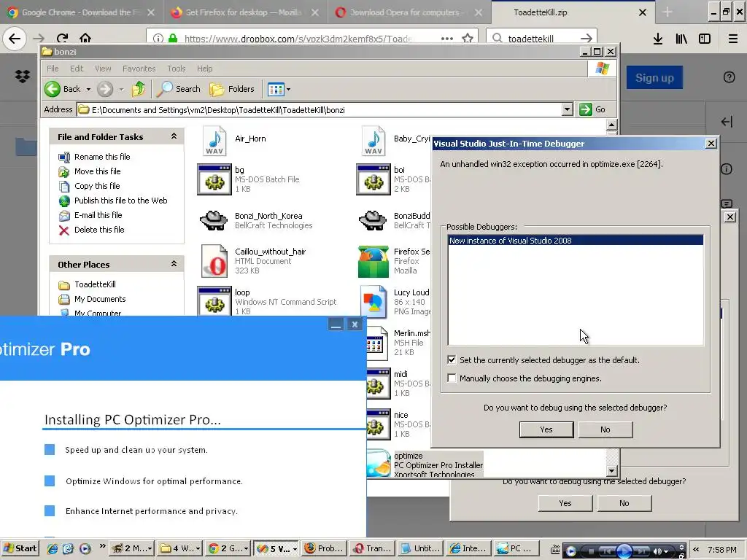Click the Windows Start button
Viewport: 747px width, 560px height.
(x=20, y=548)
